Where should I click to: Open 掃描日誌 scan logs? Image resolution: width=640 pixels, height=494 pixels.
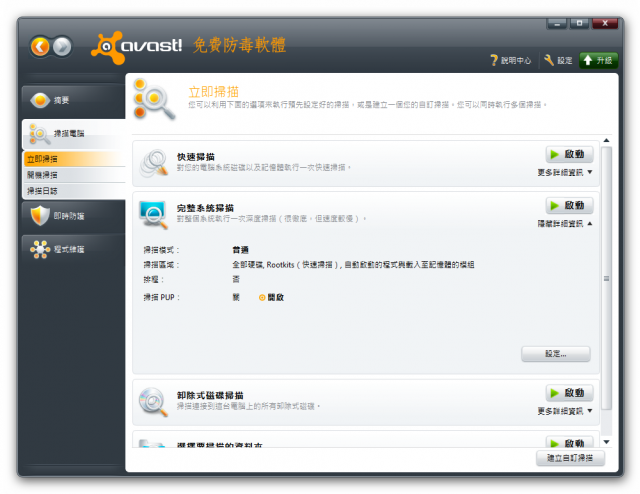point(74,191)
